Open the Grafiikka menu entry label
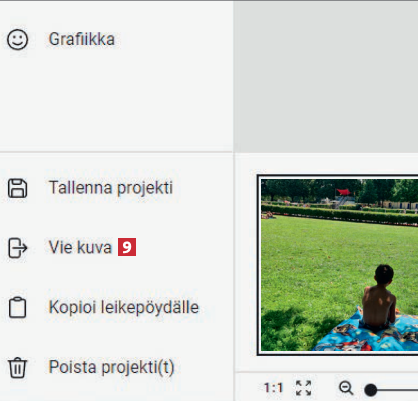Screen dimensions: 418x401 [x=82, y=39]
